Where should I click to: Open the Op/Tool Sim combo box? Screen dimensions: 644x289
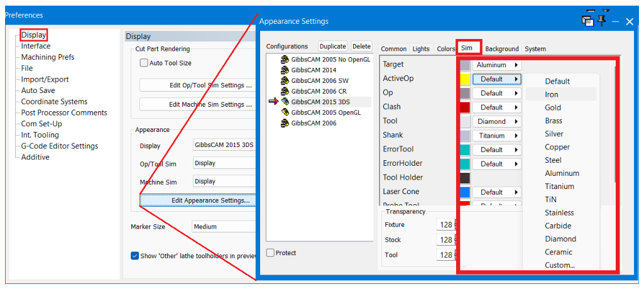(x=224, y=163)
